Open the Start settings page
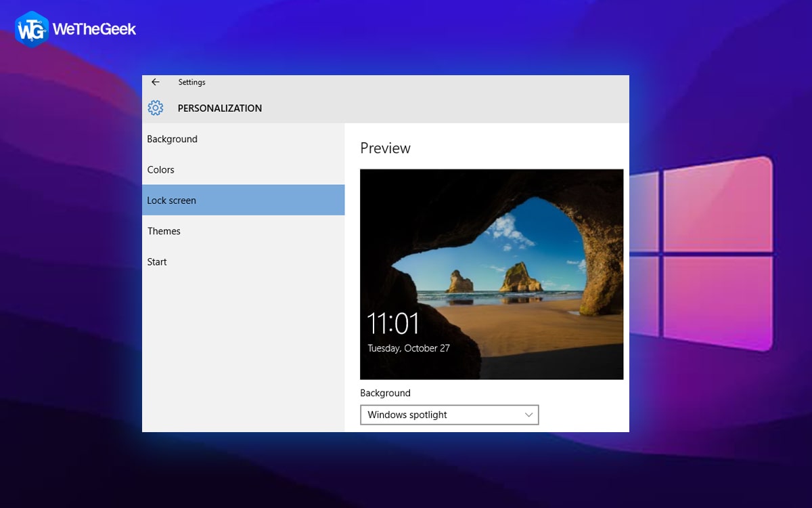Viewport: 812px width, 508px height. pyautogui.click(x=244, y=261)
